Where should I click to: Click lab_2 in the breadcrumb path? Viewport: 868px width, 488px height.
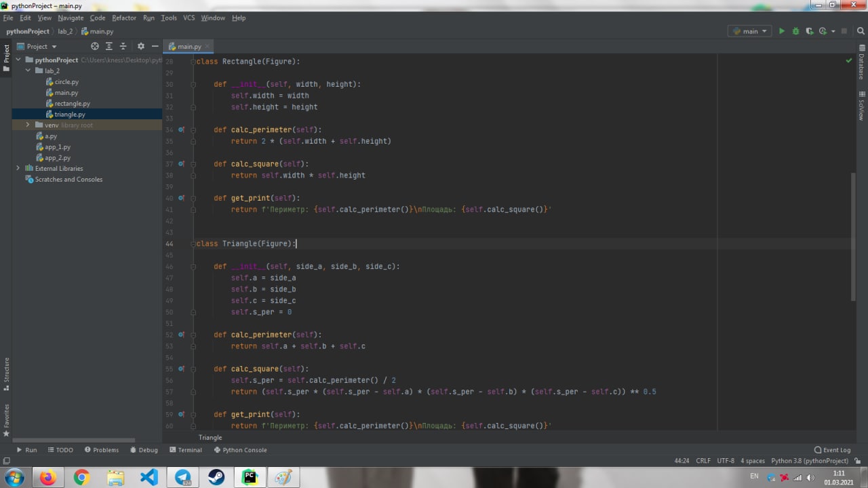click(65, 31)
